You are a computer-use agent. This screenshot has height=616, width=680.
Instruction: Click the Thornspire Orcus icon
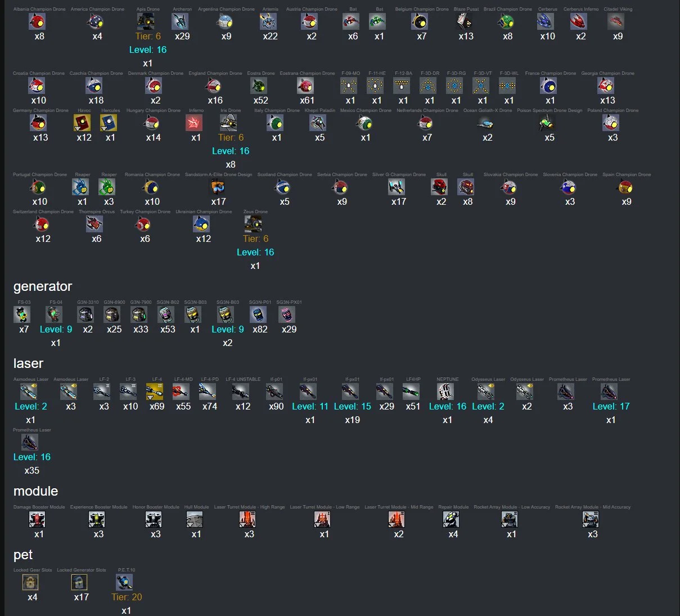pyautogui.click(x=94, y=224)
